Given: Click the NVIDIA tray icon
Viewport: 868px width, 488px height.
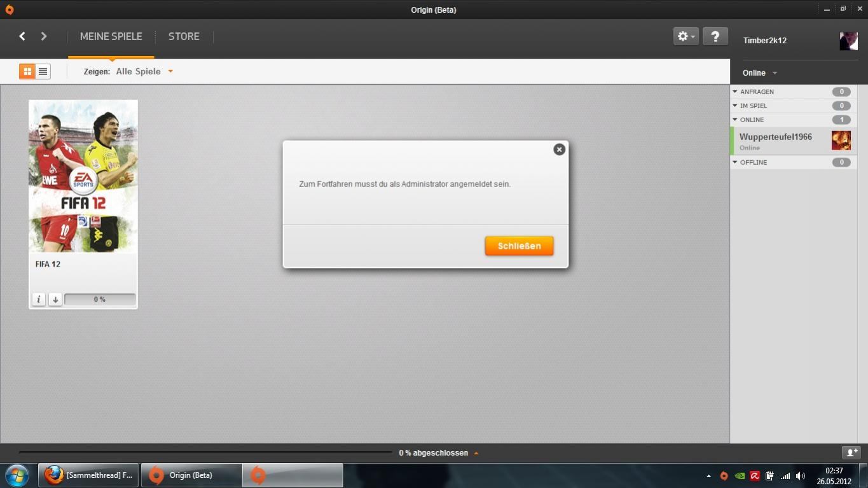Looking at the screenshot, I should (740, 476).
